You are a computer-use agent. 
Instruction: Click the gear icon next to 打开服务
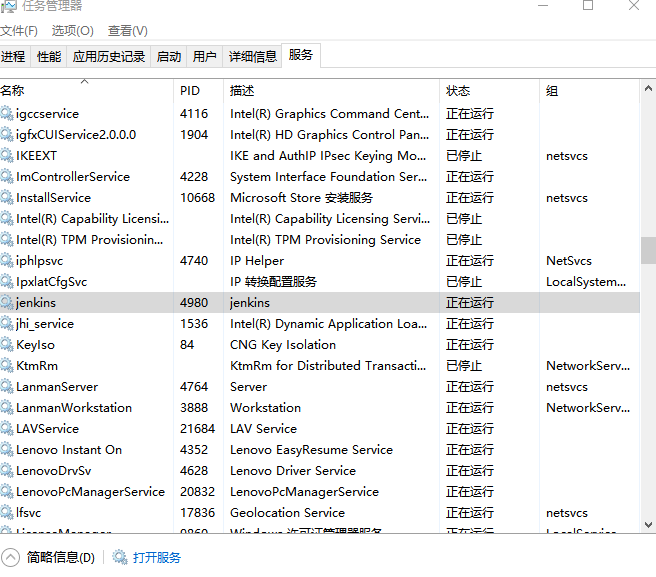(x=120, y=557)
